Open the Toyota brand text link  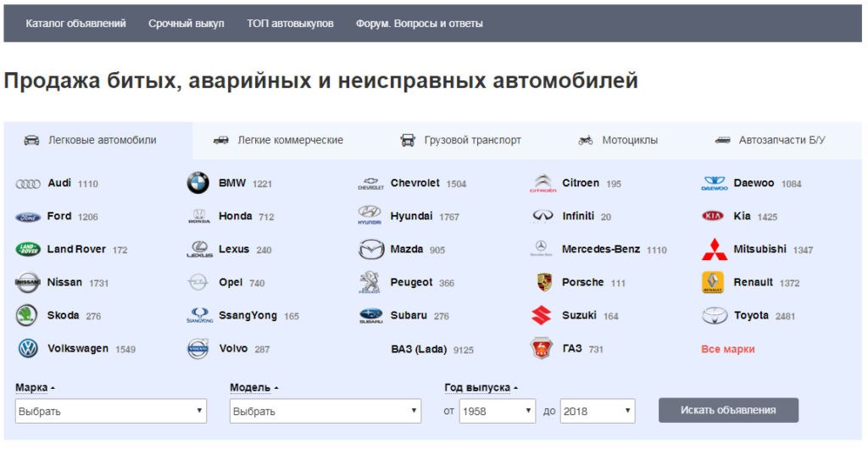pos(751,315)
